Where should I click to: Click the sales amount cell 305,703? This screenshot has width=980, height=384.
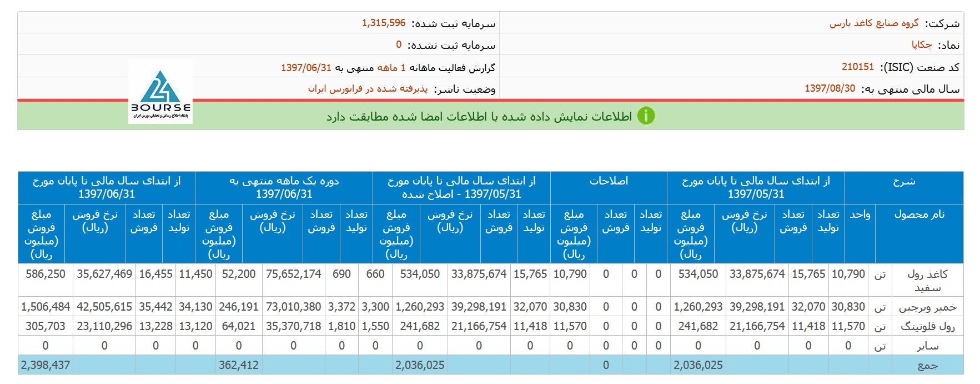[x=46, y=326]
